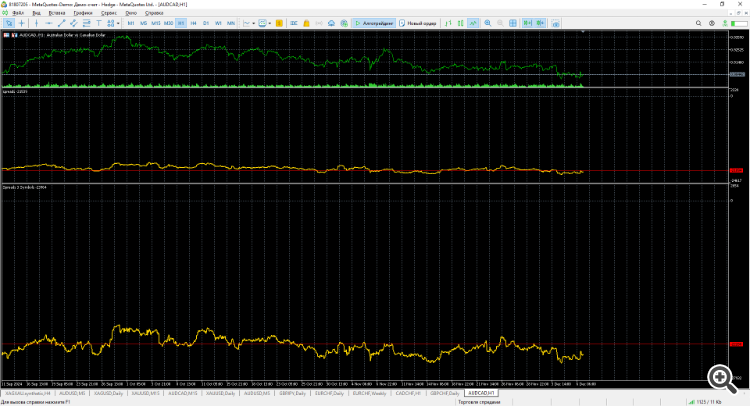Switch timeframe to M15

(156, 23)
